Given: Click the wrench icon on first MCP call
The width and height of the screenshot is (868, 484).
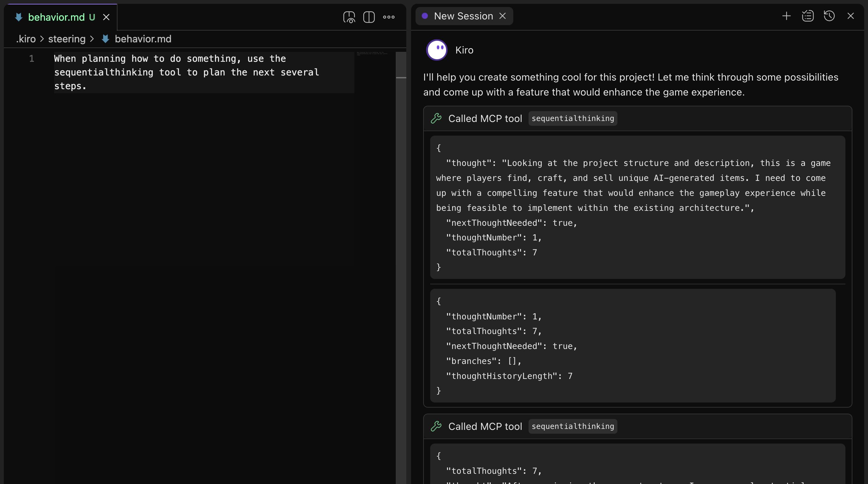Looking at the screenshot, I should pos(436,118).
